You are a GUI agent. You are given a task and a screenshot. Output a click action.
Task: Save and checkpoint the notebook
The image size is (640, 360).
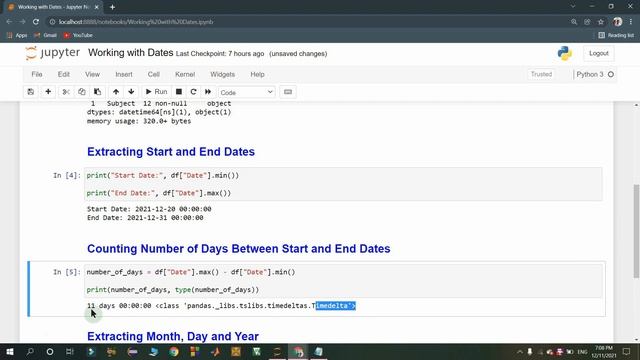[31, 92]
